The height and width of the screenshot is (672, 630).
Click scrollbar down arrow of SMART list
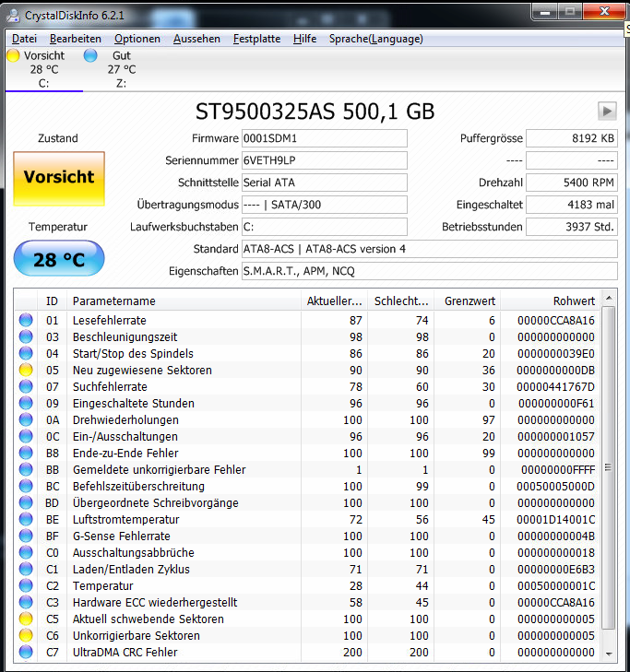609,654
